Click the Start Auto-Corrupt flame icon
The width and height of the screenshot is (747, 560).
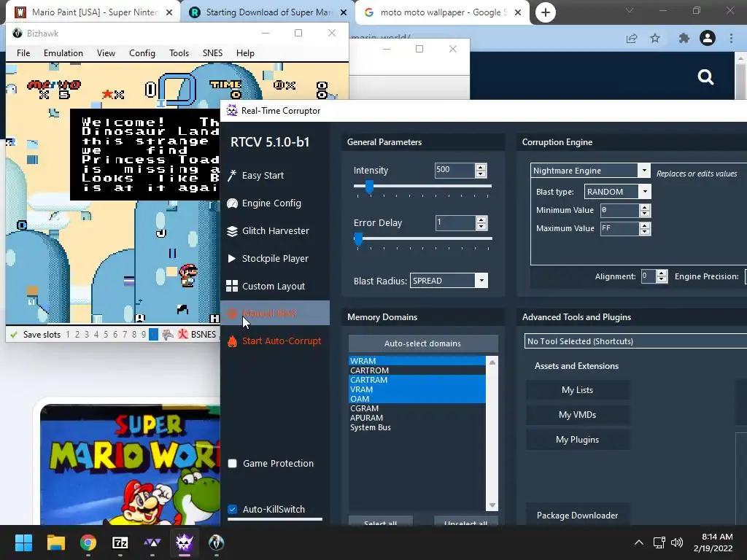click(x=232, y=341)
